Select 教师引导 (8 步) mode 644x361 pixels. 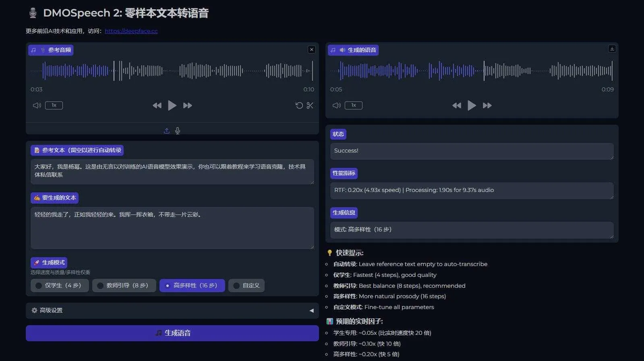coord(124,286)
